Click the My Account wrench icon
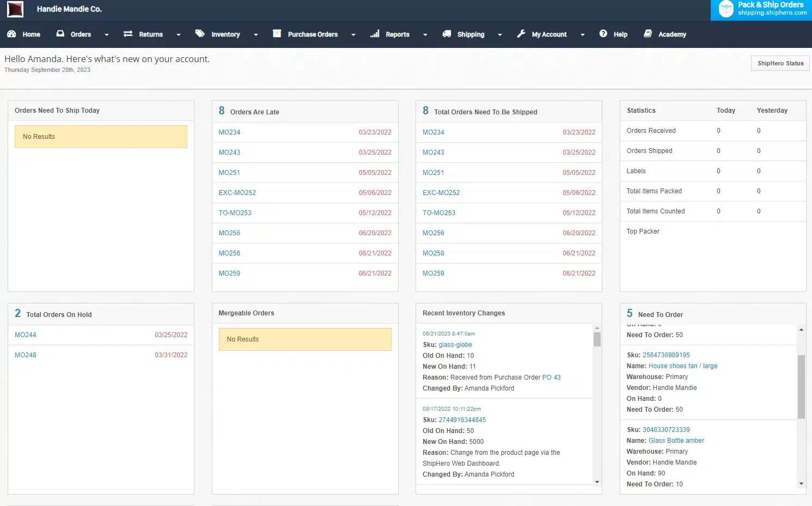812x506 pixels. pyautogui.click(x=521, y=34)
